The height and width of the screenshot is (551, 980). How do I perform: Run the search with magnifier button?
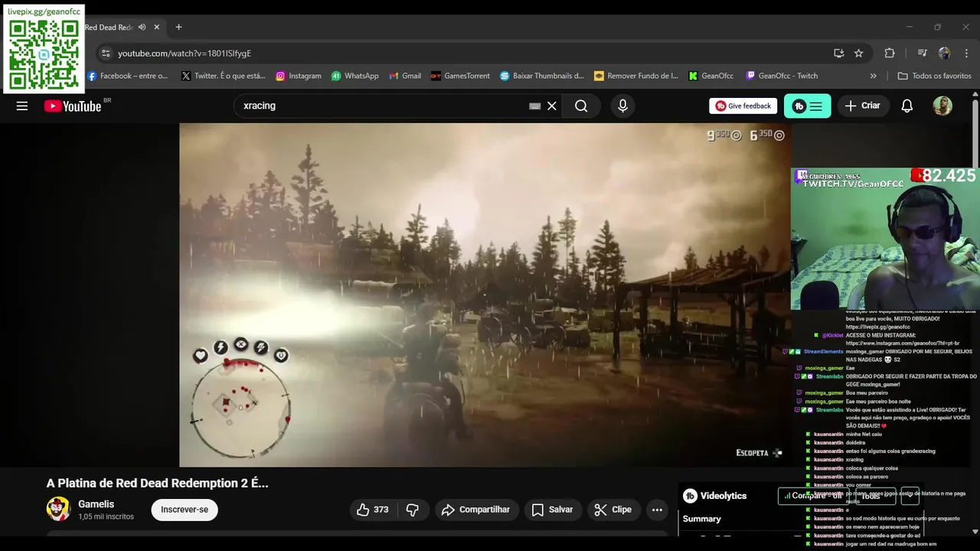point(581,106)
